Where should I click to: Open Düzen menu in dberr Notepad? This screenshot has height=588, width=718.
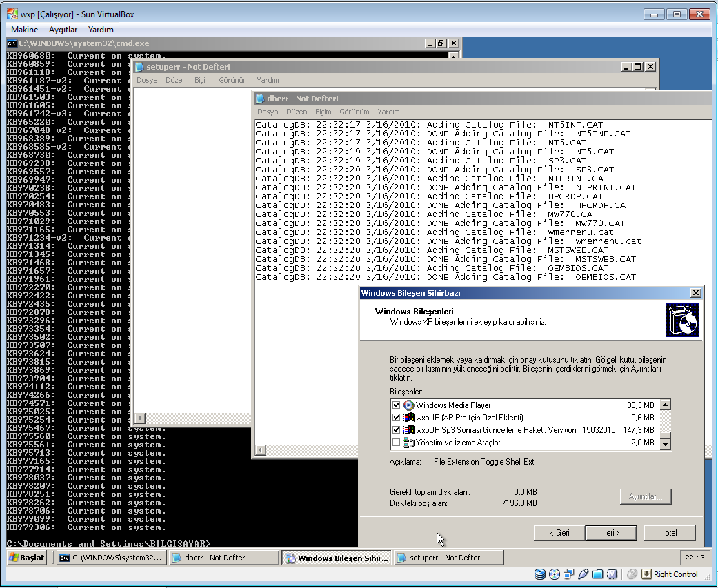click(297, 112)
